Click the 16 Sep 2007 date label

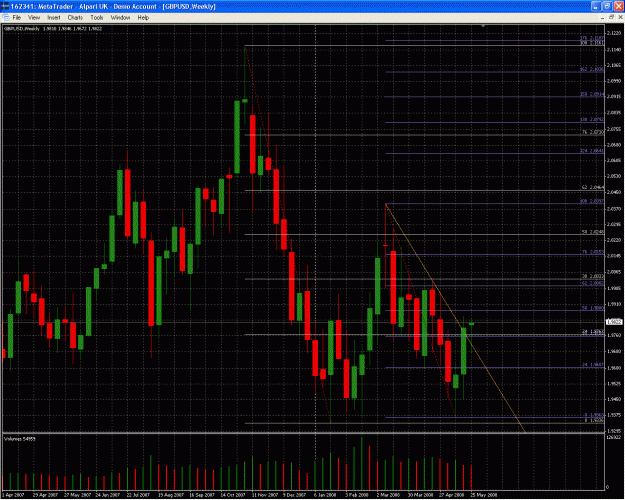click(x=202, y=495)
